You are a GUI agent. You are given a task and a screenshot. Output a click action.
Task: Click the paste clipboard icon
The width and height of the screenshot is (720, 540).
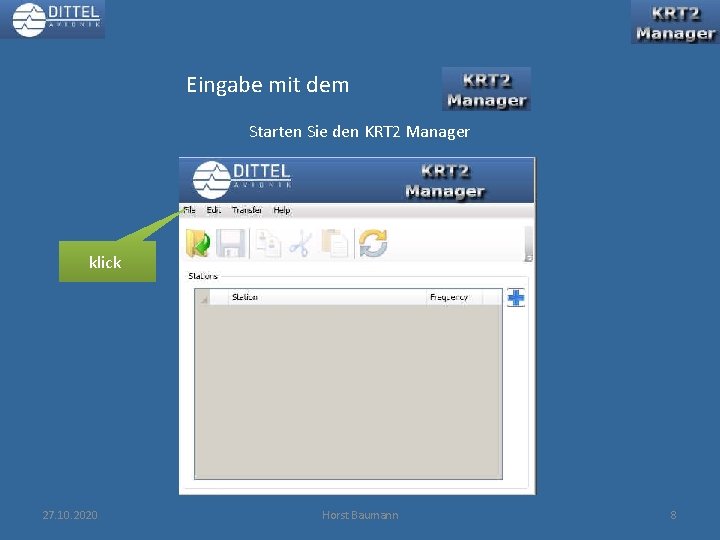pos(335,243)
